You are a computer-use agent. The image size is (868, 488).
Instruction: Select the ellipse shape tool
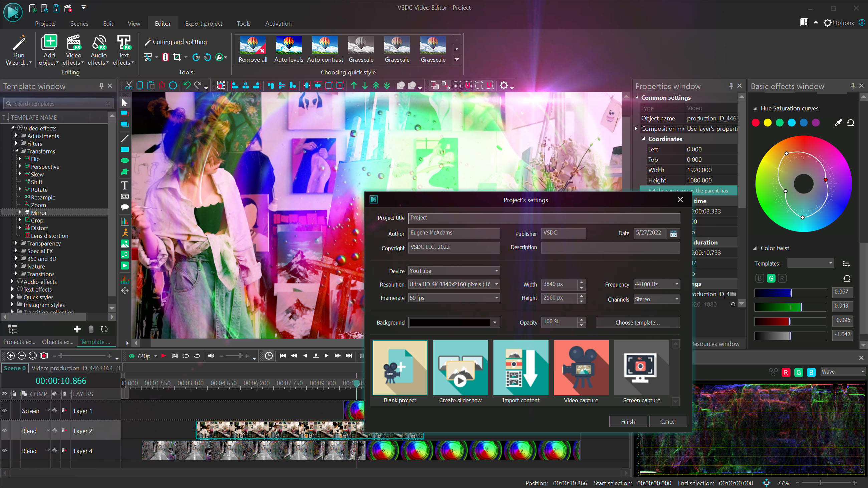[x=125, y=161]
